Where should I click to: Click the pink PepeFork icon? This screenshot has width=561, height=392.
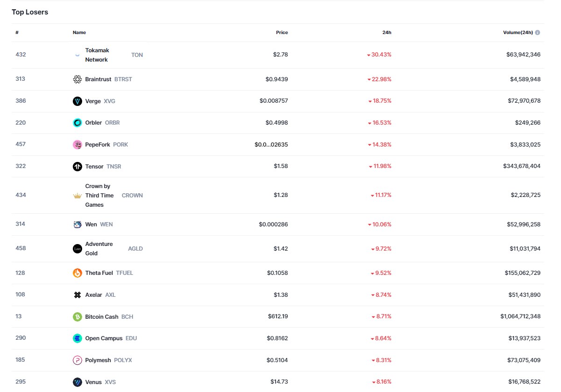coord(77,145)
